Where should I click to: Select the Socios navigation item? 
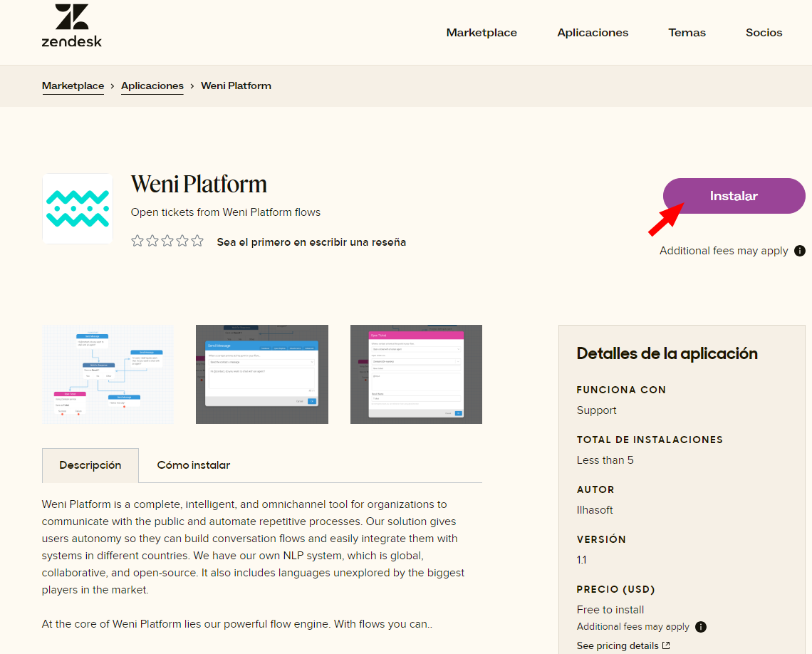pyautogui.click(x=764, y=32)
